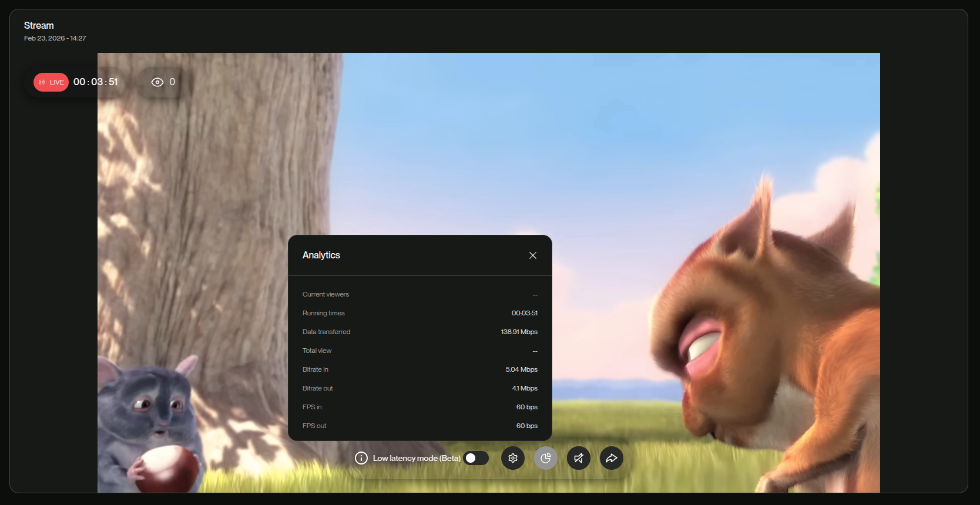The image size is (980, 505).
Task: Click the red LIVE badge
Action: pos(51,82)
